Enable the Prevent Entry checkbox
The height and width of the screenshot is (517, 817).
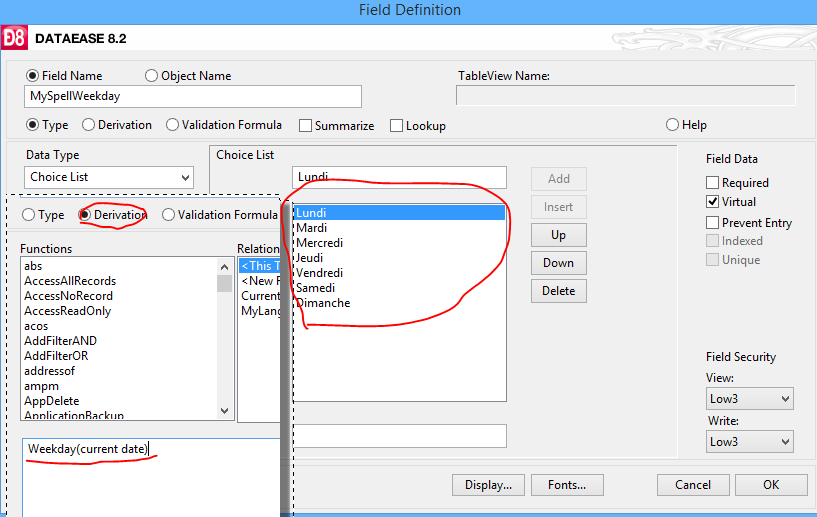pos(712,223)
